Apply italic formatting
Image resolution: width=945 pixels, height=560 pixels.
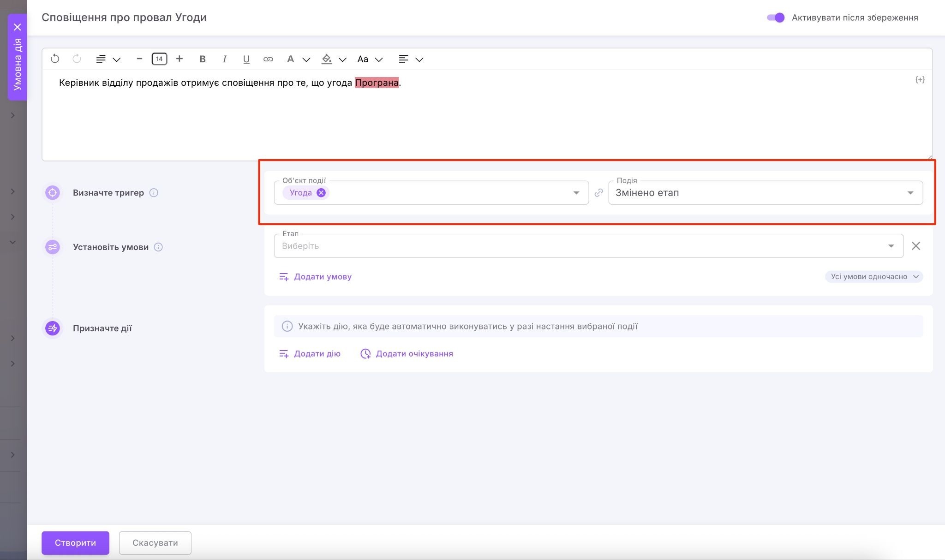(224, 59)
